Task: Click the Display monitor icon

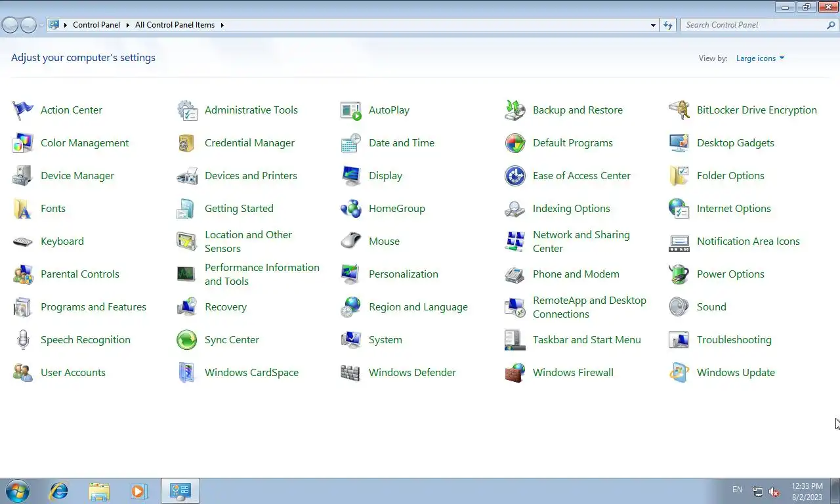Action: (351, 176)
